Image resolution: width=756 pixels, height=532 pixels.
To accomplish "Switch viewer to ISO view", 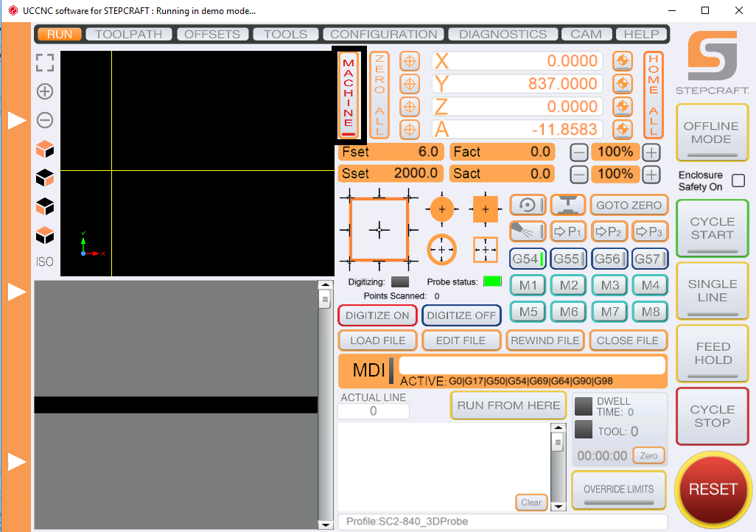I will (x=44, y=262).
